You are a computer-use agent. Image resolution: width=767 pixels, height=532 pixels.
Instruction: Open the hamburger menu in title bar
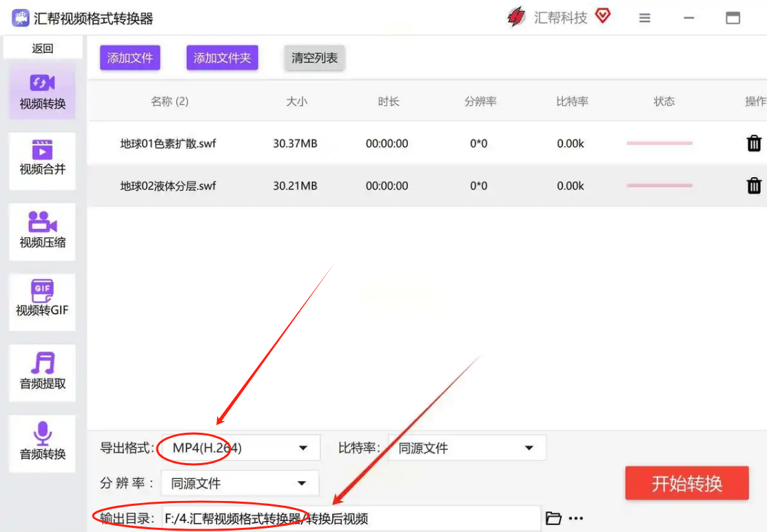tap(644, 19)
